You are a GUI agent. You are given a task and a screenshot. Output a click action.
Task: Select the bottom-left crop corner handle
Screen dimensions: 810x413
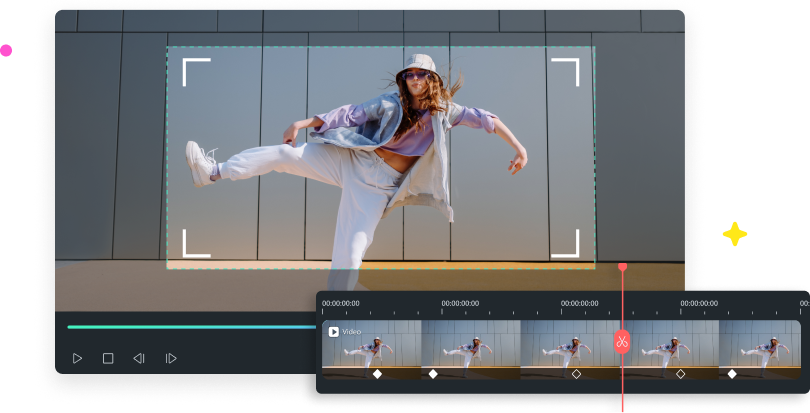pyautogui.click(x=197, y=243)
